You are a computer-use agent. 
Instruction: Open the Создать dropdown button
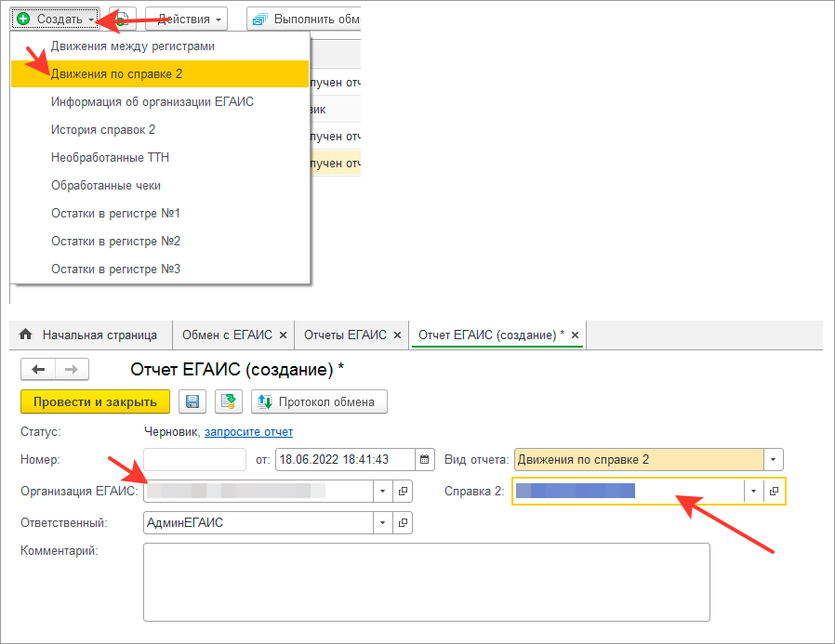point(55,20)
